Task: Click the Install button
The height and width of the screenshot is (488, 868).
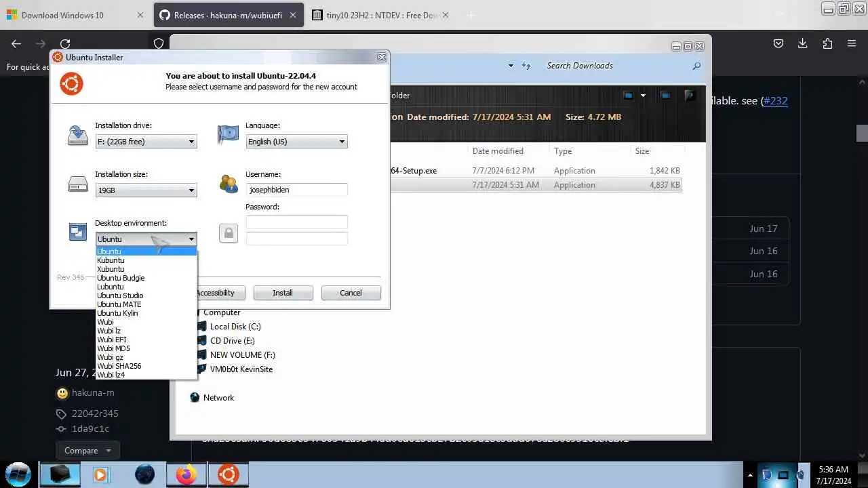Action: [283, 293]
